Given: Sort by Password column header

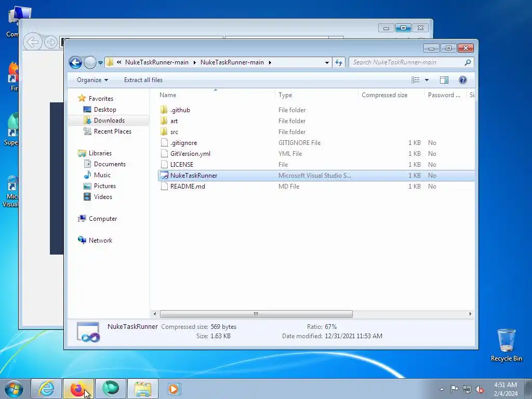Looking at the screenshot, I should click(445, 95).
